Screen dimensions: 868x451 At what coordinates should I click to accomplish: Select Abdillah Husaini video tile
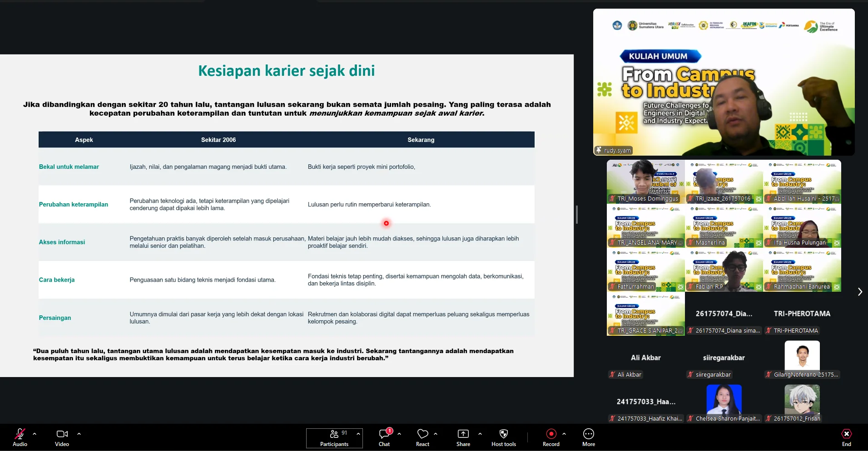[x=802, y=181]
